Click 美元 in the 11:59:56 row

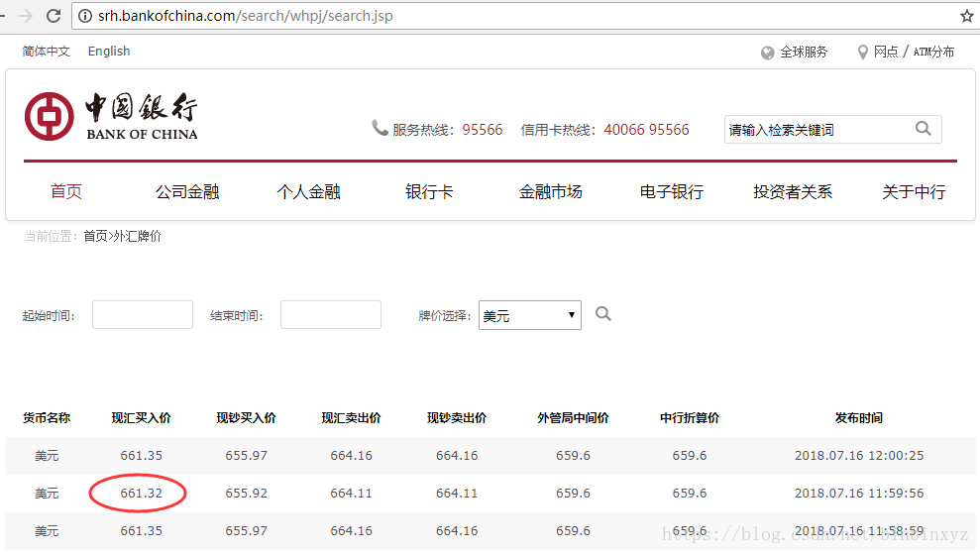[x=47, y=494]
